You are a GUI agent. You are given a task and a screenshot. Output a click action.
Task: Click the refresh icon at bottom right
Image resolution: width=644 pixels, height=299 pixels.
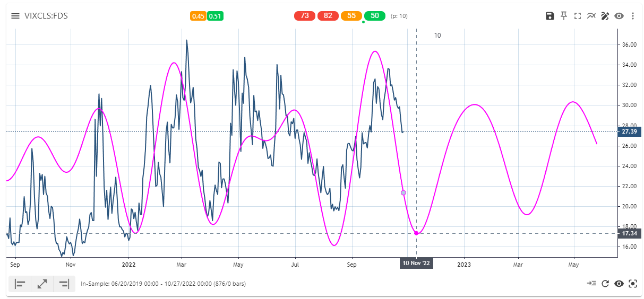pos(605,284)
